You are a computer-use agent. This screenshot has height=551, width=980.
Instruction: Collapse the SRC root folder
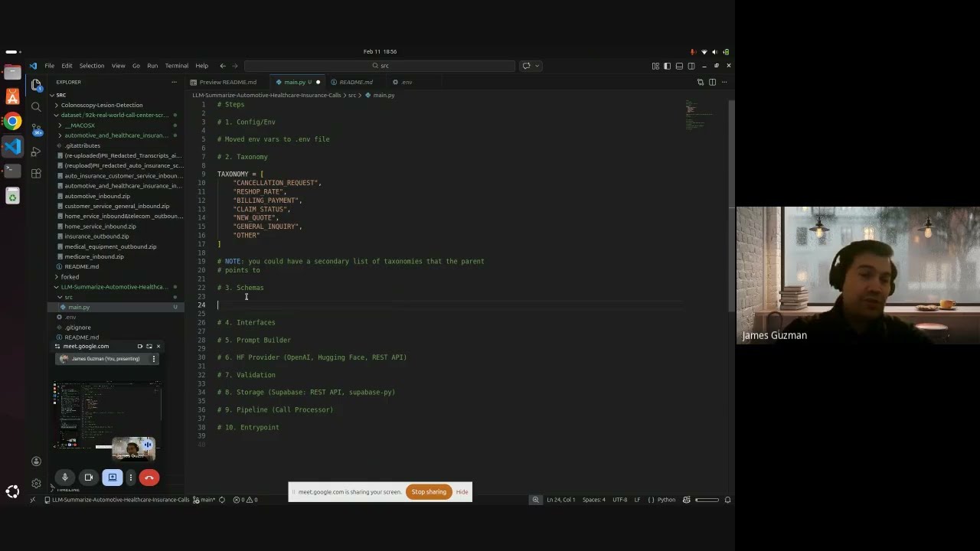(x=52, y=95)
